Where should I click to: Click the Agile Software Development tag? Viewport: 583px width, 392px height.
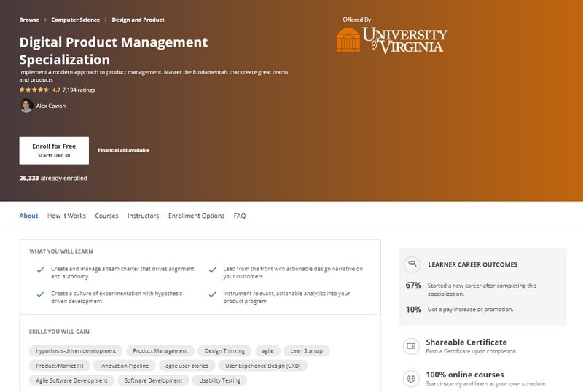pyautogui.click(x=71, y=380)
